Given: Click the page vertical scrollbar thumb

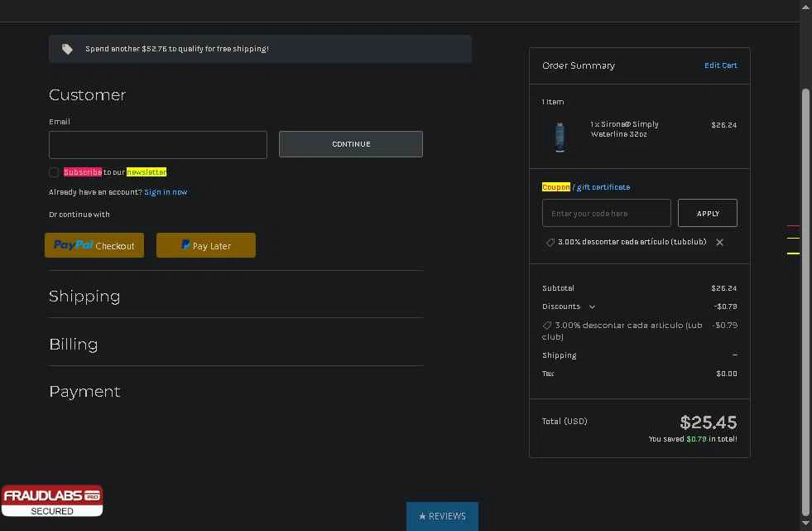Looking at the screenshot, I should point(805,301).
